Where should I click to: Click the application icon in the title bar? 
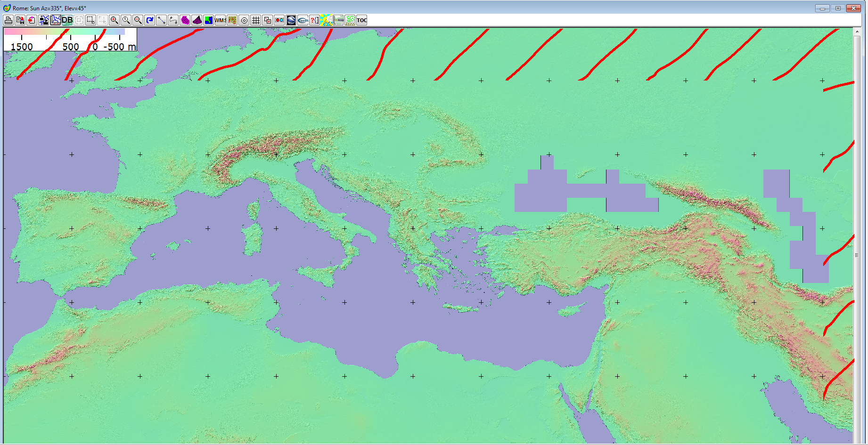tap(7, 8)
